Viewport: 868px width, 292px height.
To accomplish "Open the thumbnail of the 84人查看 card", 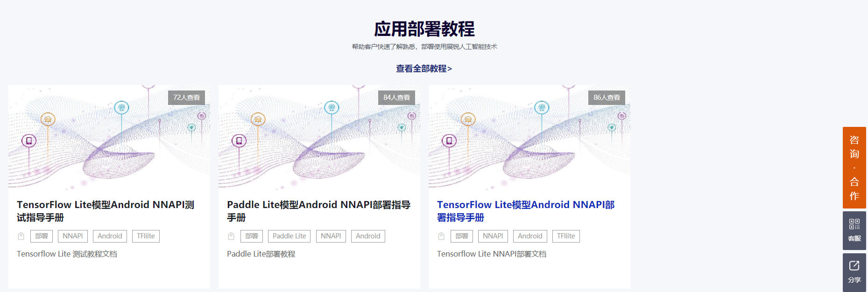I will pyautogui.click(x=319, y=137).
